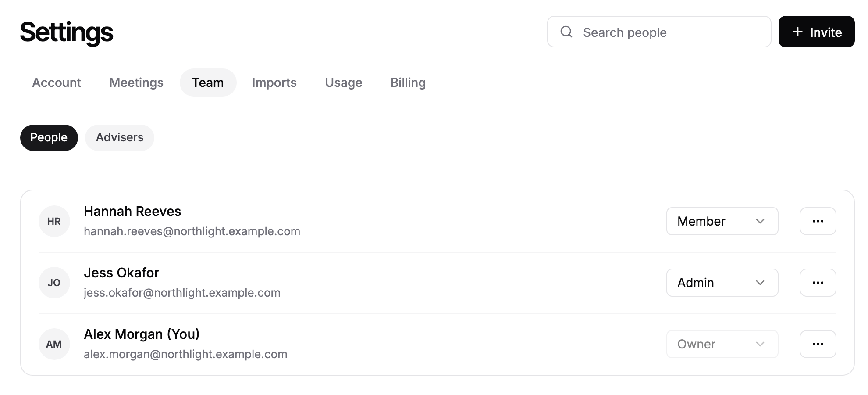Image resolution: width=868 pixels, height=395 pixels.
Task: Open more options for Hannah Reeves
Action: click(818, 221)
